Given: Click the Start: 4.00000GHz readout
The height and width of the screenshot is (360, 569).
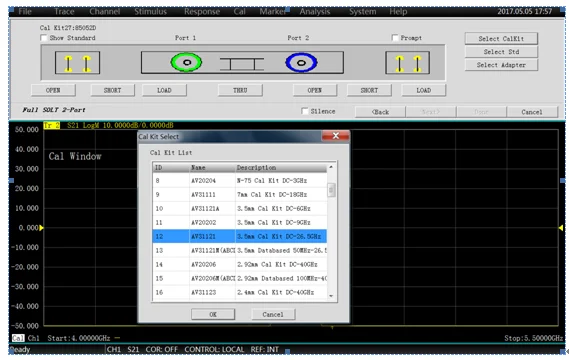Looking at the screenshot, I should tap(79, 338).
